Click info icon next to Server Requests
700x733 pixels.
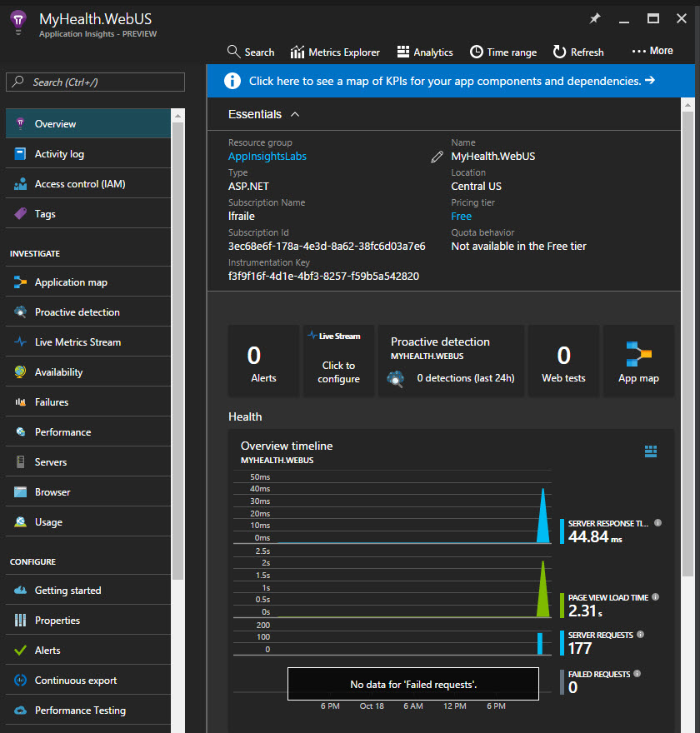tap(640, 635)
